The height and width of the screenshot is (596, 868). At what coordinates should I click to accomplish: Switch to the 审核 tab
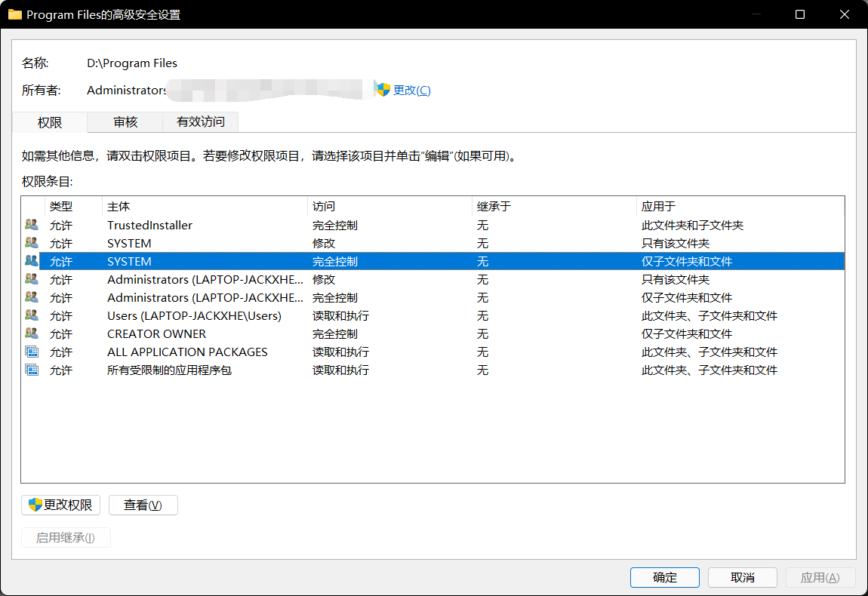(125, 122)
